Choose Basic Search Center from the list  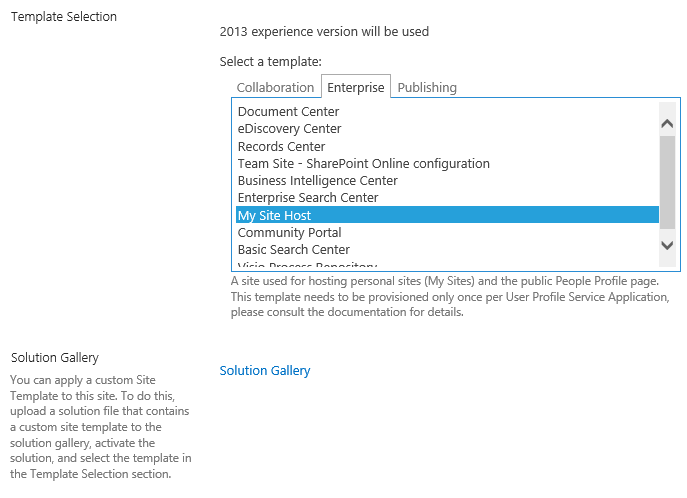(447, 249)
